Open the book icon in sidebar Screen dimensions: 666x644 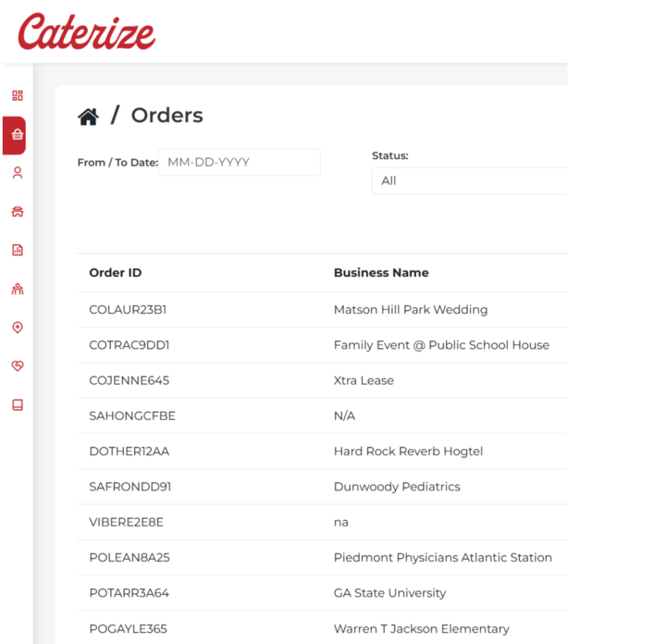[17, 405]
